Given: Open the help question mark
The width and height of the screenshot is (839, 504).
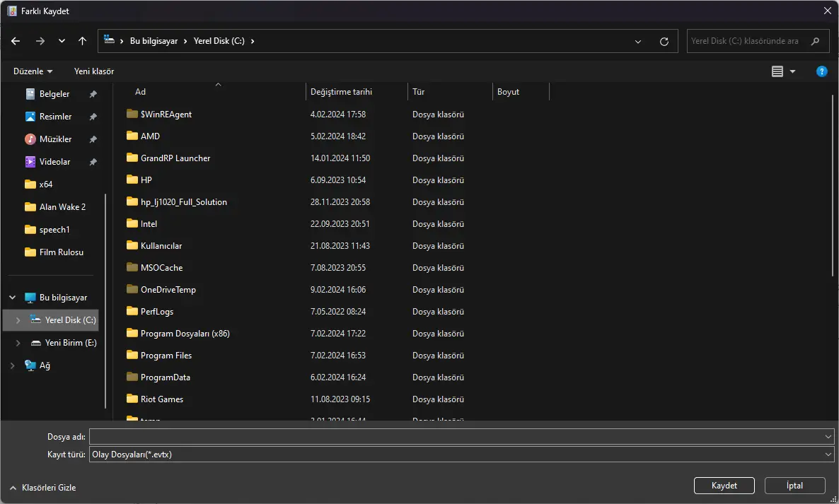Looking at the screenshot, I should pos(821,71).
